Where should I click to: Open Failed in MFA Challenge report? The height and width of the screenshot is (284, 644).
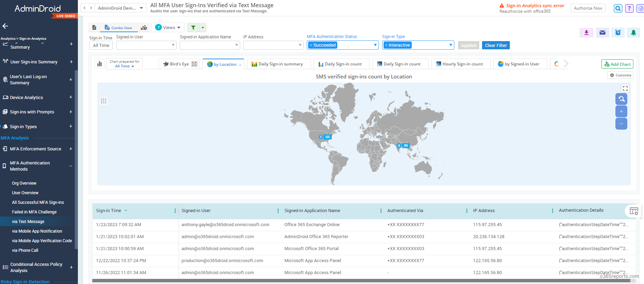coord(34,212)
